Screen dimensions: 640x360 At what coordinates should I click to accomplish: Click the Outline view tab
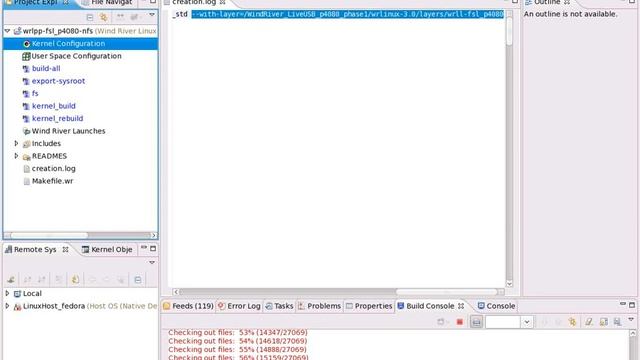click(x=547, y=2)
